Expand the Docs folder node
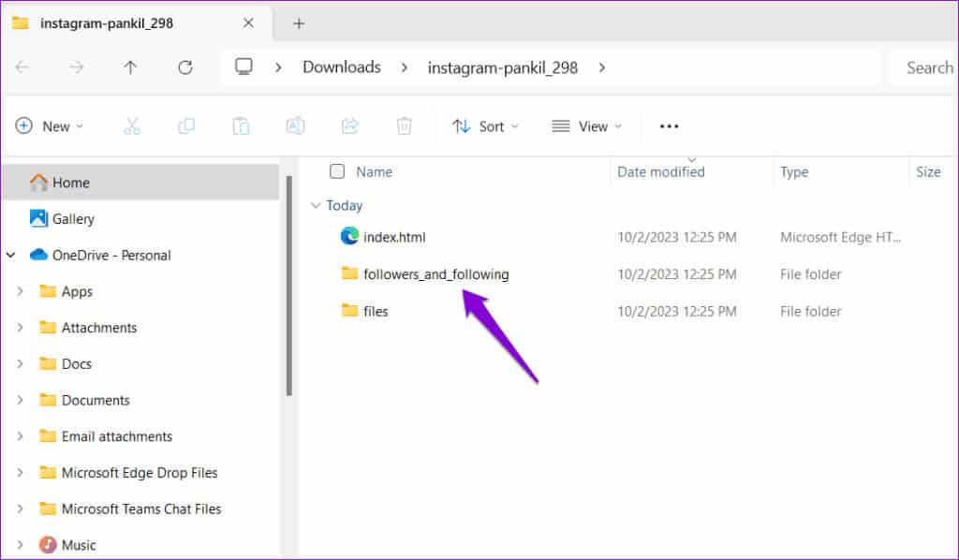Screen dimensions: 959x560 pyautogui.click(x=21, y=363)
